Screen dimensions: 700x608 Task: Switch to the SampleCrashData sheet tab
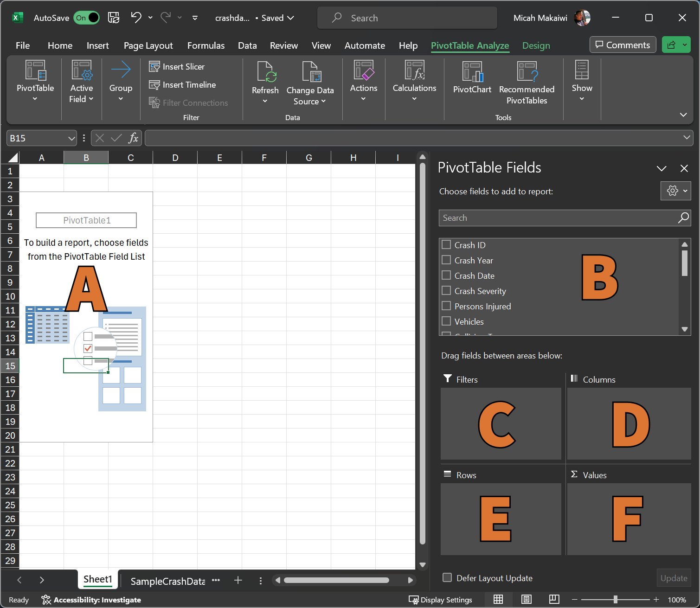(167, 581)
